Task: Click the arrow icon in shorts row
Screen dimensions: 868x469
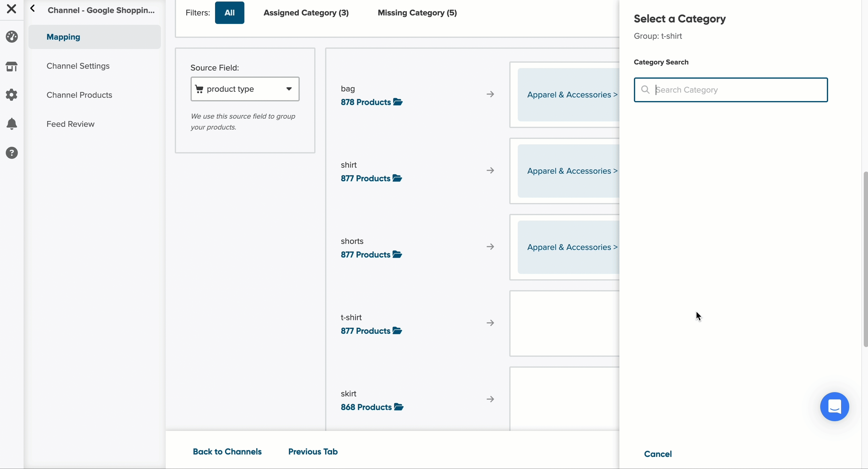Action: click(490, 247)
